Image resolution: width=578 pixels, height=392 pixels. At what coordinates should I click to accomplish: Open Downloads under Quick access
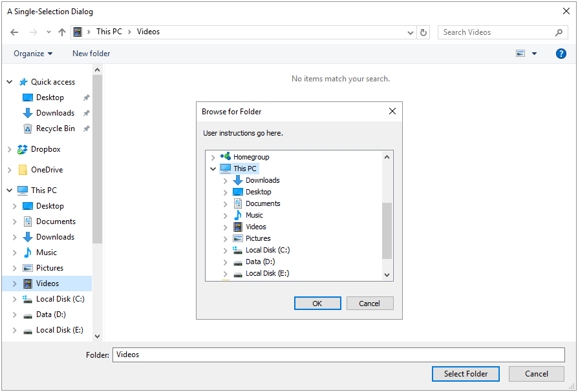point(55,113)
